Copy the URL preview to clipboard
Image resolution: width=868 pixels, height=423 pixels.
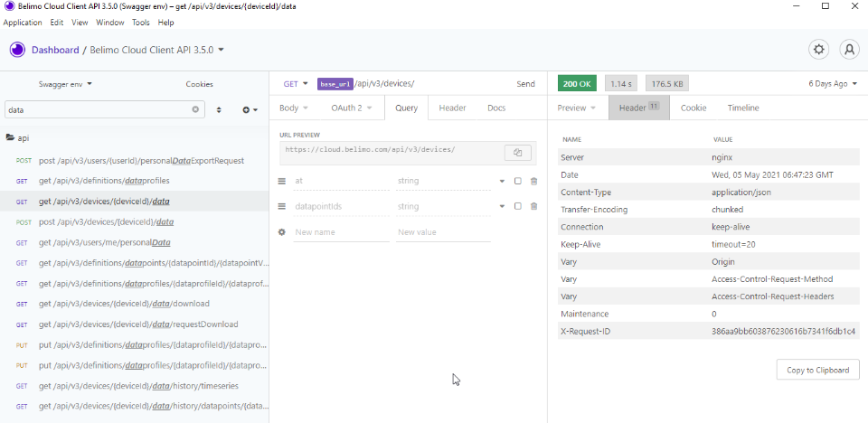click(x=517, y=152)
